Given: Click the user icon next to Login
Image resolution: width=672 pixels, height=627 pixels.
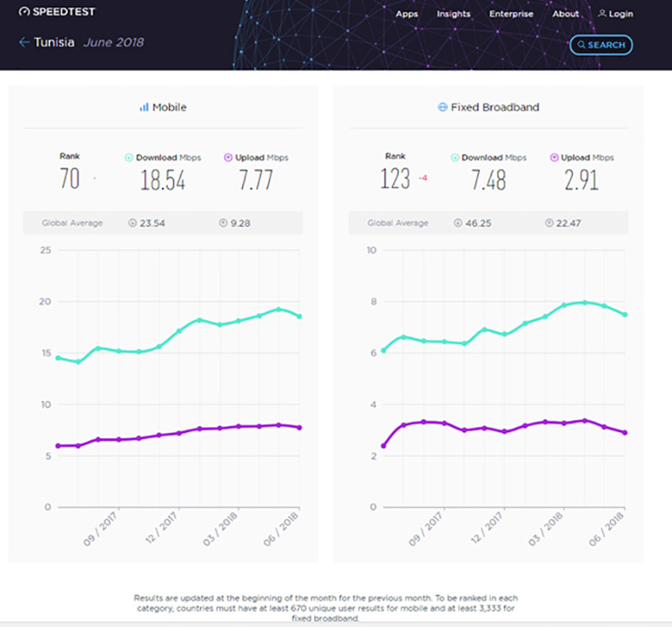Looking at the screenshot, I should pyautogui.click(x=602, y=13).
